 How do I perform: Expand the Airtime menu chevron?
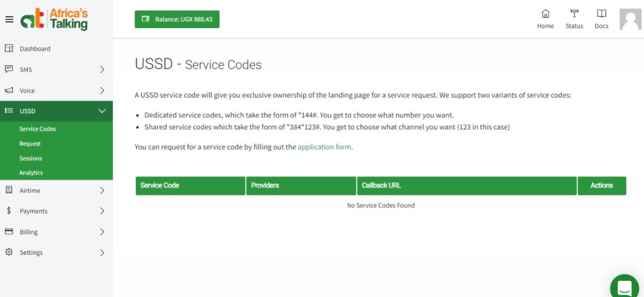click(102, 191)
